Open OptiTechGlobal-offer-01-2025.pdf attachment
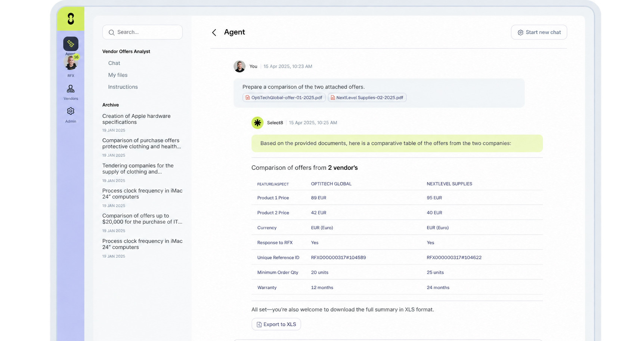 (x=284, y=98)
